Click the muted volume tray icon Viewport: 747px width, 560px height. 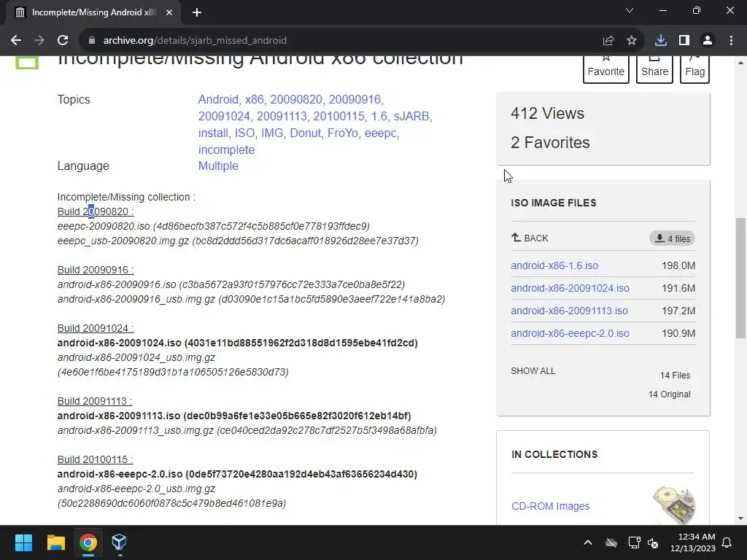click(653, 542)
